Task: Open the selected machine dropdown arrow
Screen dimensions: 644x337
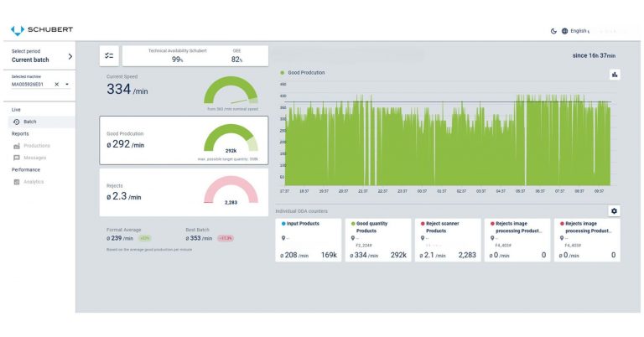Action: tap(67, 85)
